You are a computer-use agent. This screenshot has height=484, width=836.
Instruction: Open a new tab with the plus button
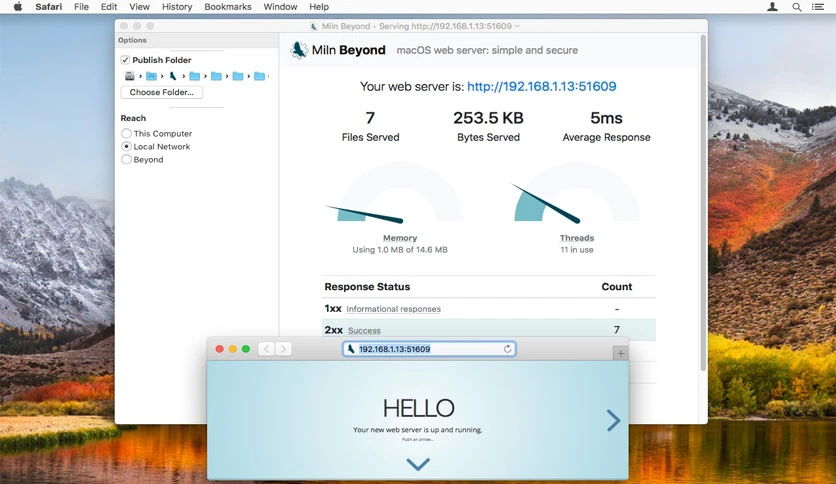[x=620, y=353]
